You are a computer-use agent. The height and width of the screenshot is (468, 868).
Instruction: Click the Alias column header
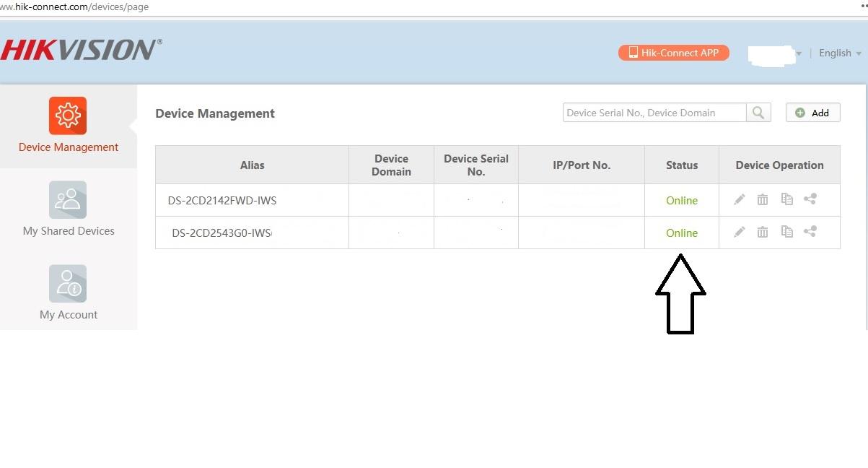252,165
